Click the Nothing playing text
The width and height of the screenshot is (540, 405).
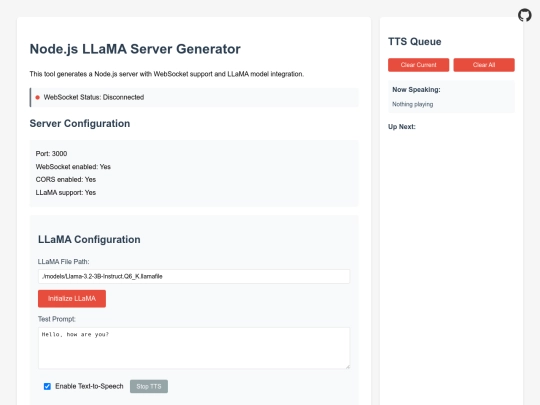pos(413,104)
